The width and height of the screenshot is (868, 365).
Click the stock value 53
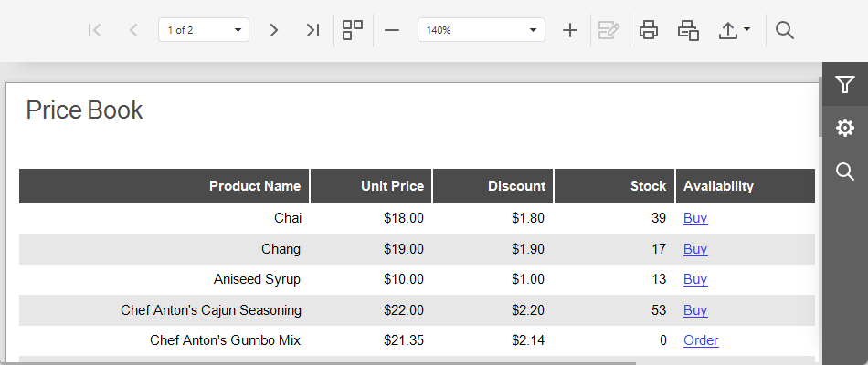tap(659, 309)
